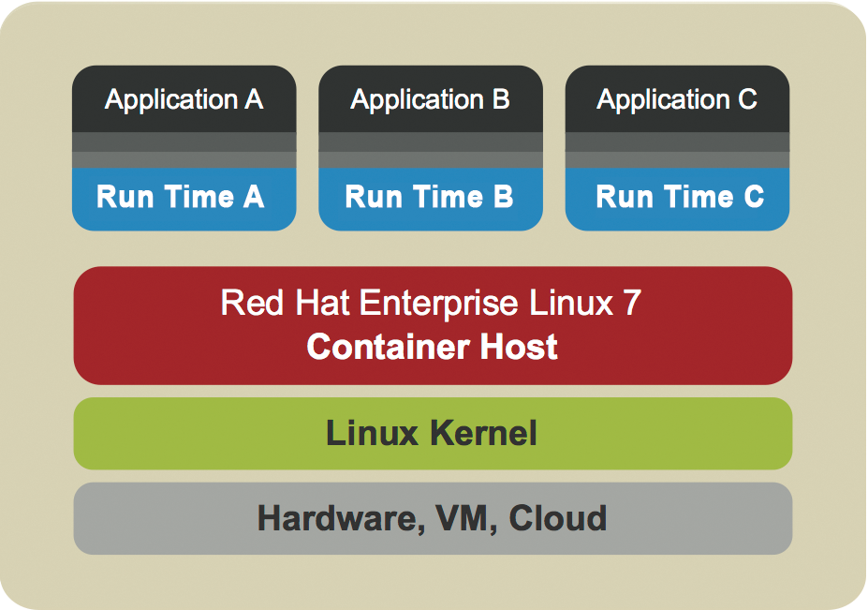This screenshot has width=868, height=610.
Task: Click the Run Time C blue bar
Action: click(x=676, y=198)
